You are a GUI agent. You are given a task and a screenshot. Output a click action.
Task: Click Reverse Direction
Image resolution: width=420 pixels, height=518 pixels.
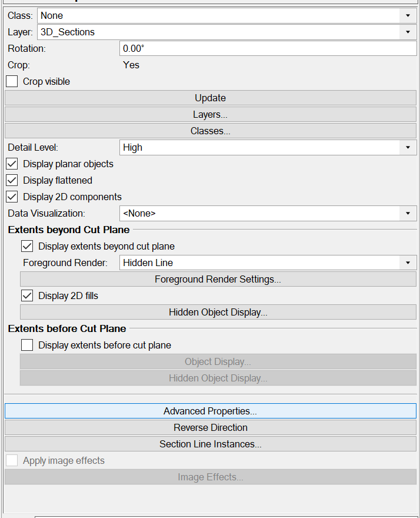210,427
